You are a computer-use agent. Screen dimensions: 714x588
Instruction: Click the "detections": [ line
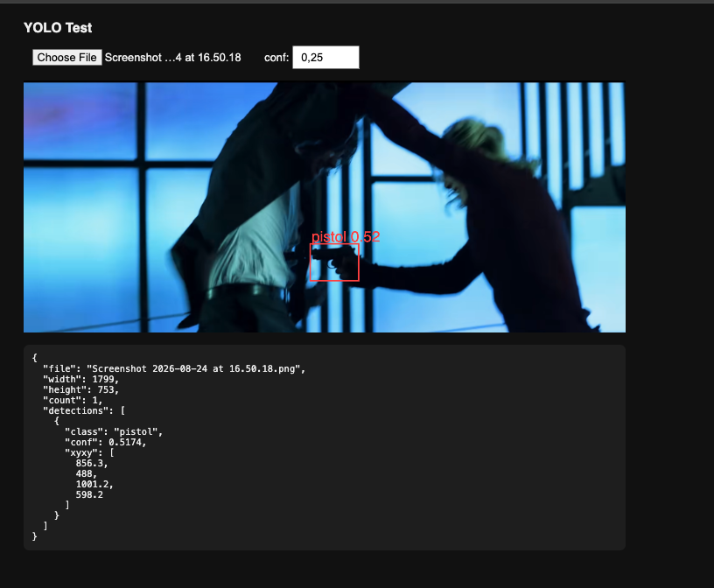tap(84, 410)
